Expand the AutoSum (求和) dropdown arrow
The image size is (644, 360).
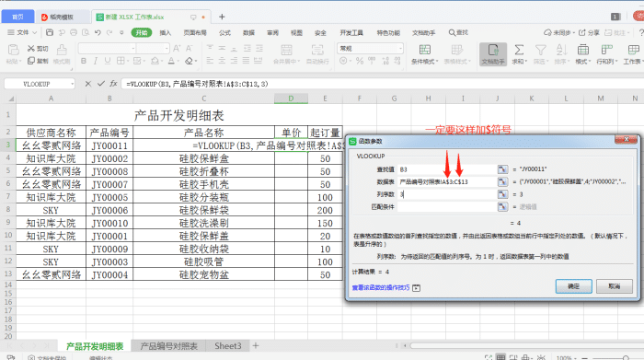(525, 62)
